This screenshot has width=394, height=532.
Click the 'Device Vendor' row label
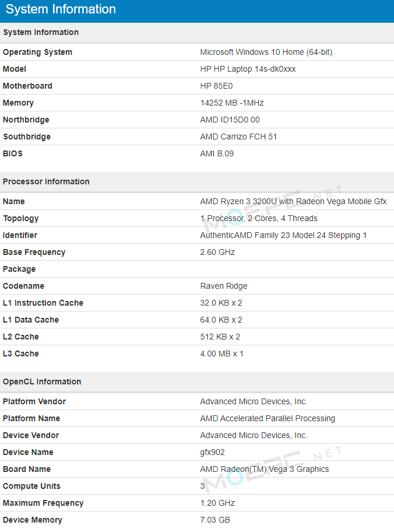coord(31,435)
